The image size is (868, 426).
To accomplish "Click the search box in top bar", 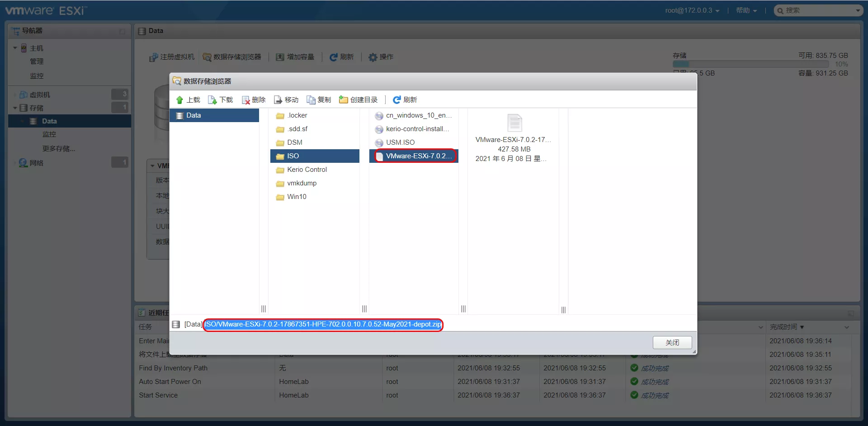I will pos(818,10).
